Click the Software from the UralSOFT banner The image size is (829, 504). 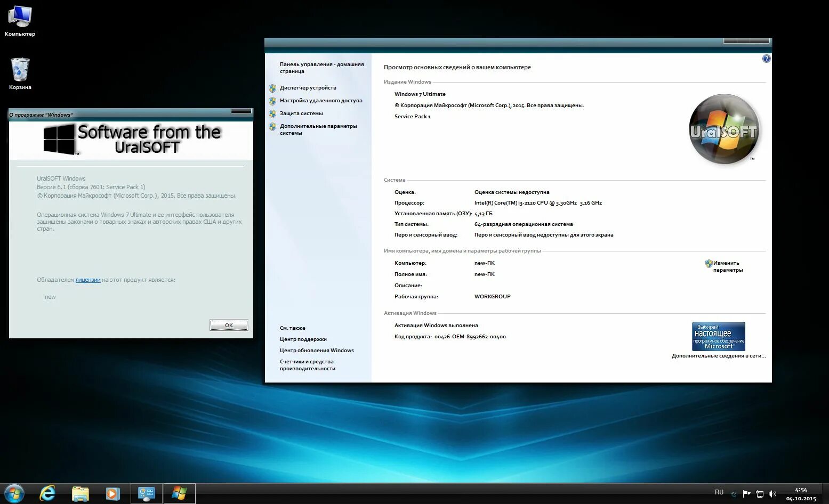(131, 140)
